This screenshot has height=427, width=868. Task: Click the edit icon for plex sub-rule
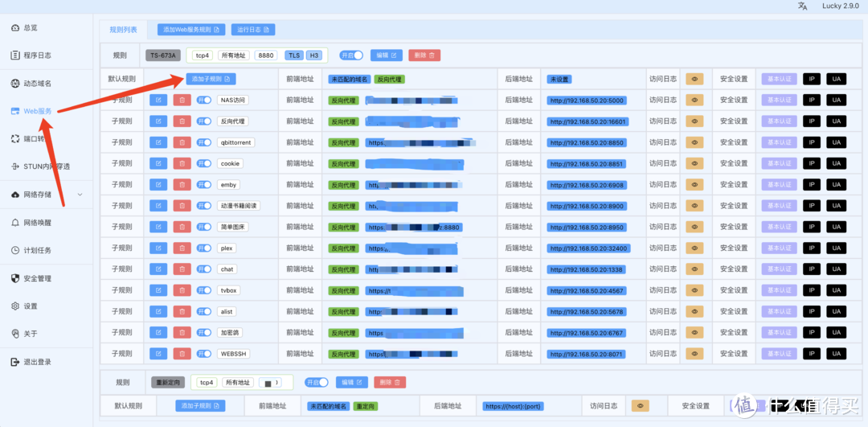click(158, 248)
